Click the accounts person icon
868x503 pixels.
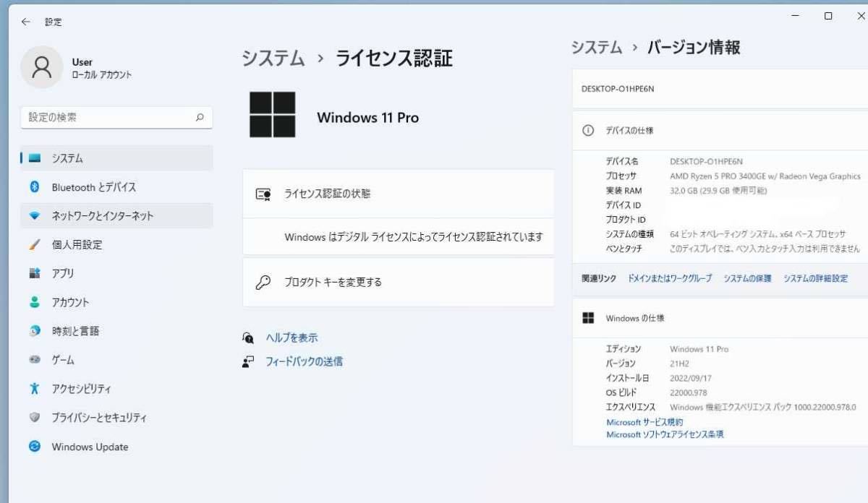coord(34,302)
